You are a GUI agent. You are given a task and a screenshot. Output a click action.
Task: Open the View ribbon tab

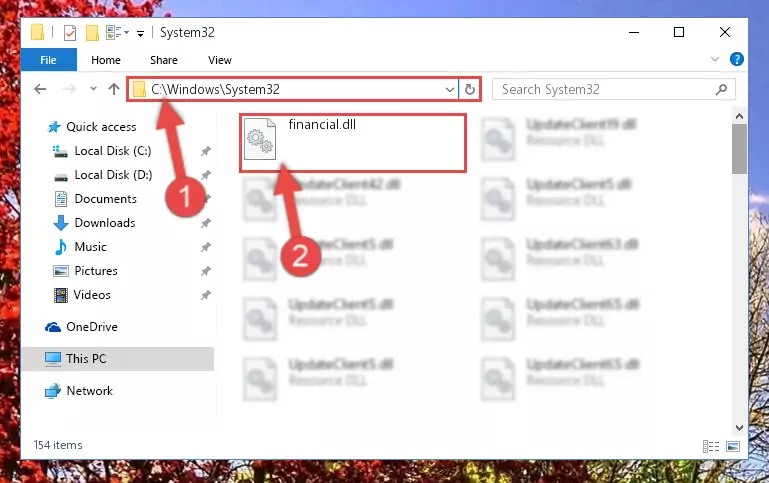point(220,60)
